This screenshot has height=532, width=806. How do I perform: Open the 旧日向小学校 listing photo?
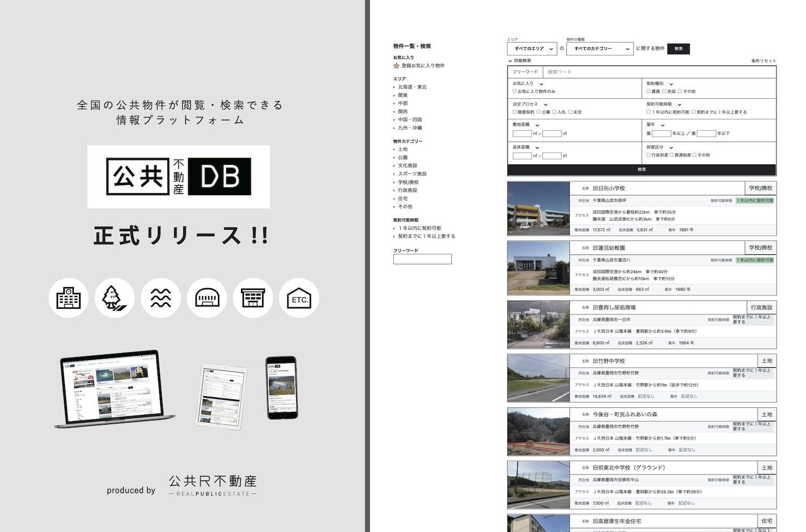[538, 209]
